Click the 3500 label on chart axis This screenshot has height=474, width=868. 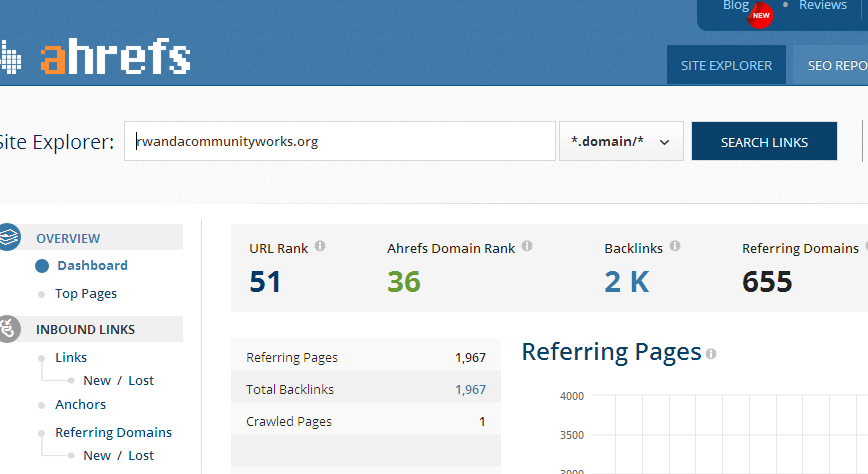(572, 435)
